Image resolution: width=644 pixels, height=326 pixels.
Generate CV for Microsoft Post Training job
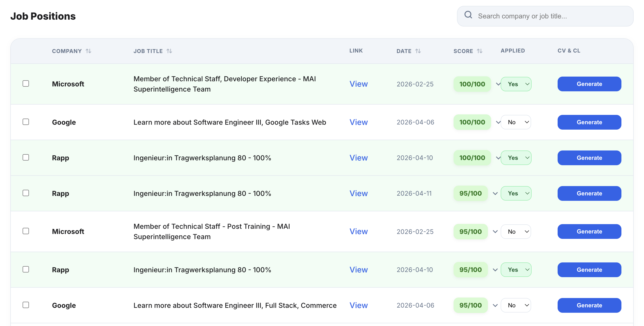click(589, 231)
